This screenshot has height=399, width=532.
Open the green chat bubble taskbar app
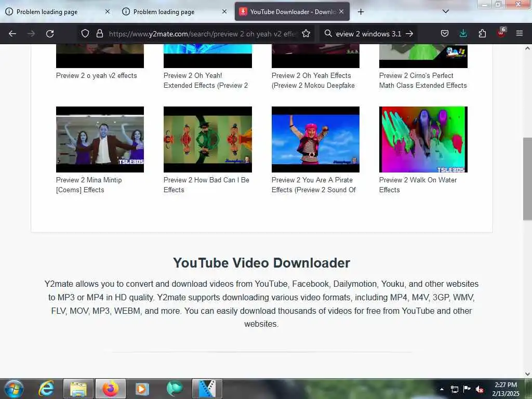[x=175, y=389]
